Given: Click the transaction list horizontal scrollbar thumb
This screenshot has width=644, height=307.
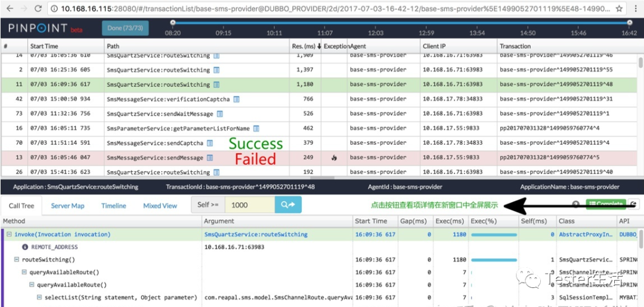Looking at the screenshot, I should coord(323,178).
